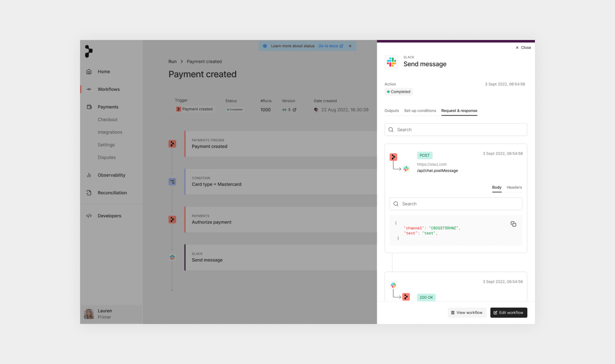Click the 1000 runs value
The height and width of the screenshot is (364, 615).
tap(265, 110)
